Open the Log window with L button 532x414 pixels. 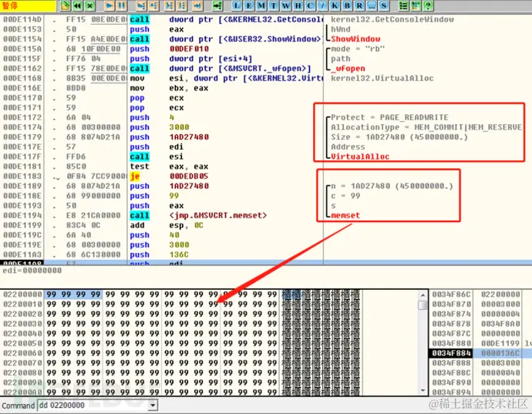tap(237, 5)
